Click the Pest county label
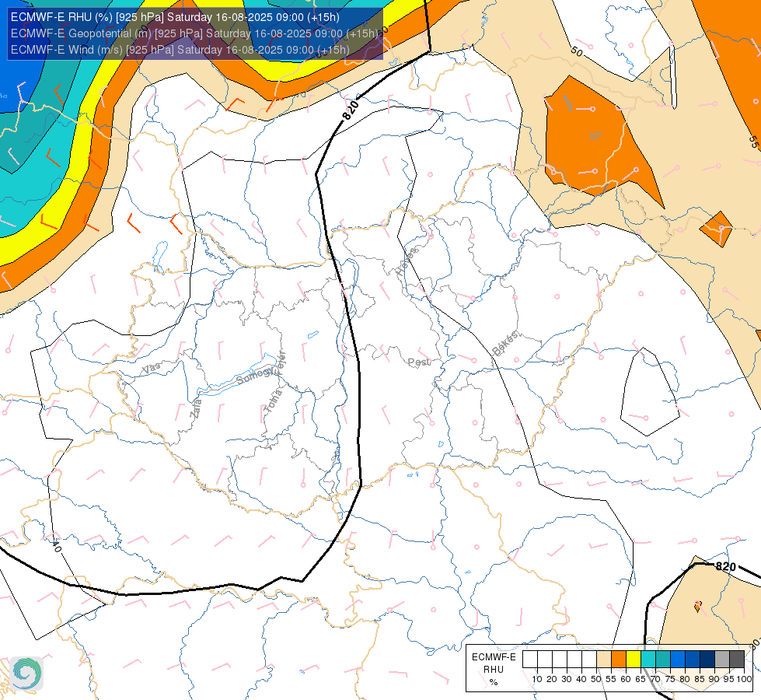 (419, 362)
